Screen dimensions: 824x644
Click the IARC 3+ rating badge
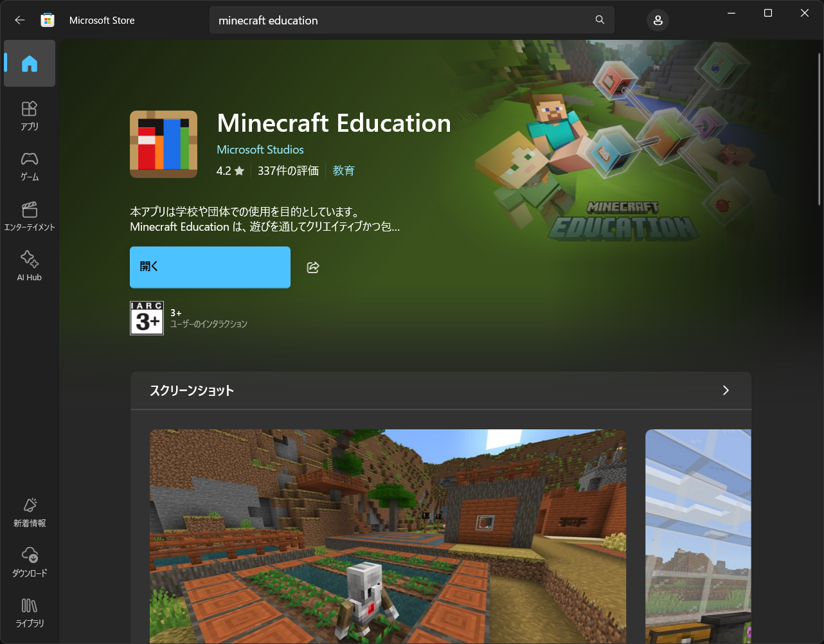coord(147,318)
